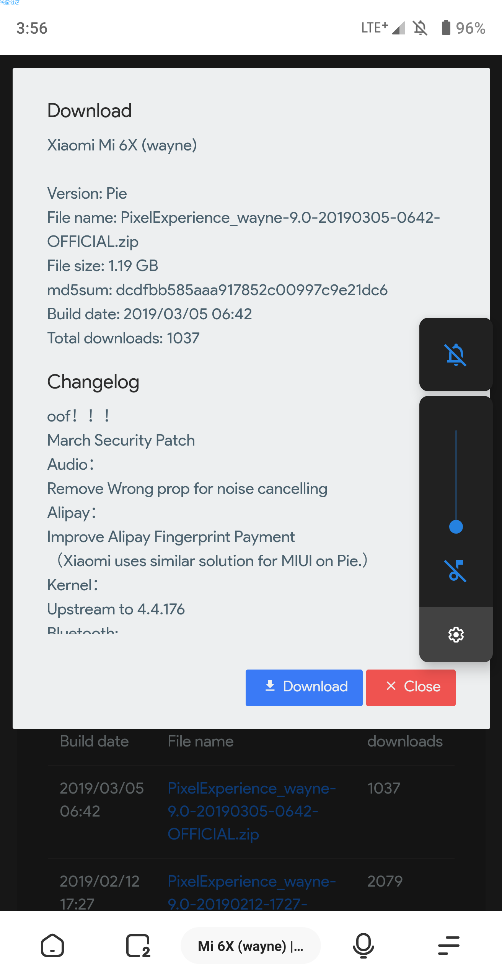Tap the battery icon in status bar

(446, 28)
